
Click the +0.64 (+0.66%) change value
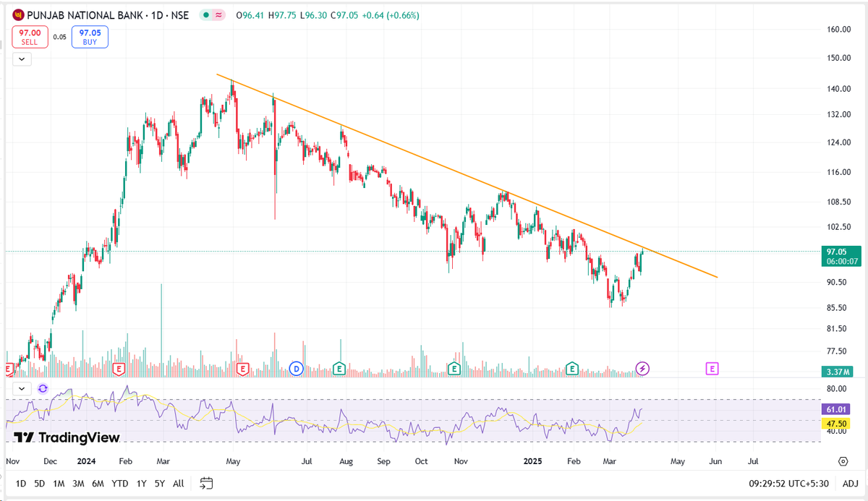390,14
